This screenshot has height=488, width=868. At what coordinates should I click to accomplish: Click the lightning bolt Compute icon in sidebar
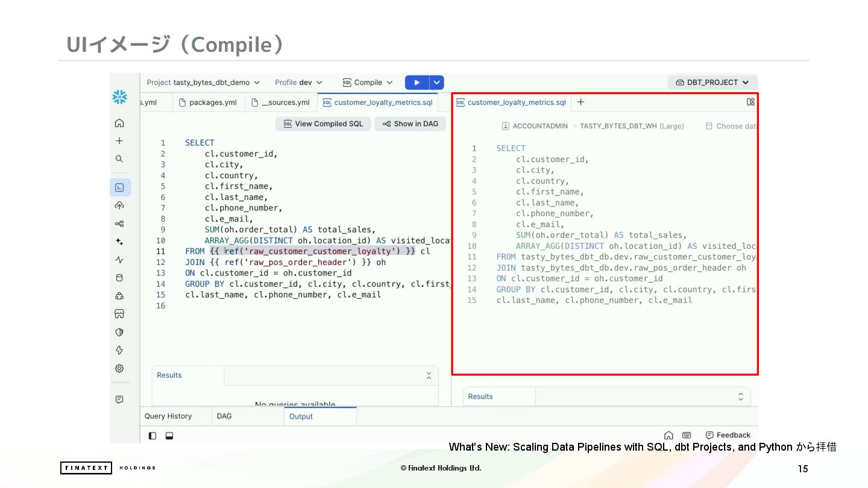[119, 350]
